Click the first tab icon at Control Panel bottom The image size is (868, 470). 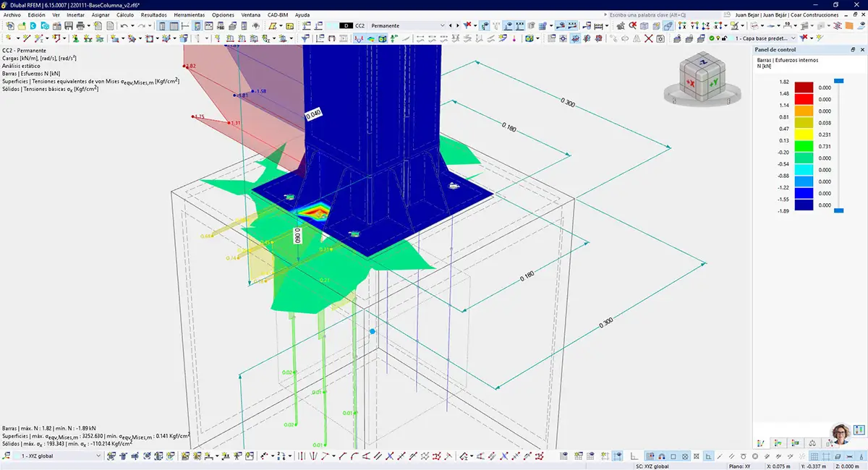click(x=761, y=443)
